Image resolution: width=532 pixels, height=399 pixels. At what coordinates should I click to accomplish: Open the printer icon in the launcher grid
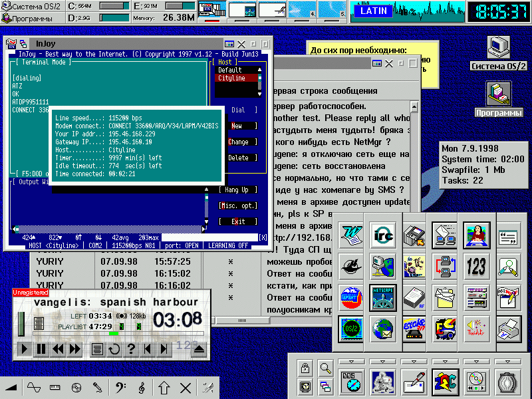tap(508, 329)
